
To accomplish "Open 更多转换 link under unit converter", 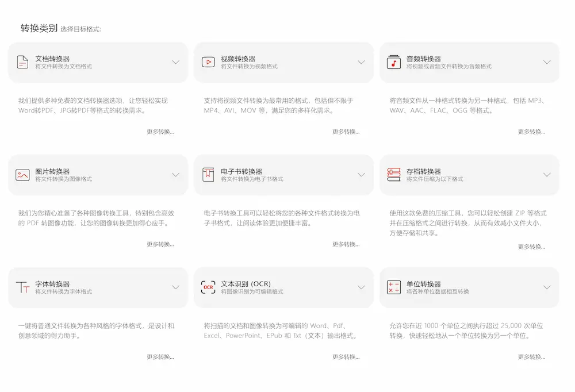I will point(531,357).
